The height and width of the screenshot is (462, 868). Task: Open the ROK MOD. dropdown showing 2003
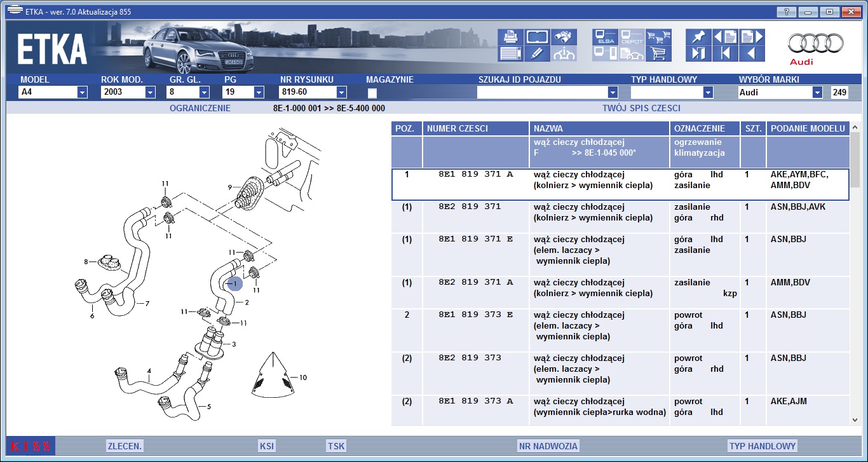[150, 92]
